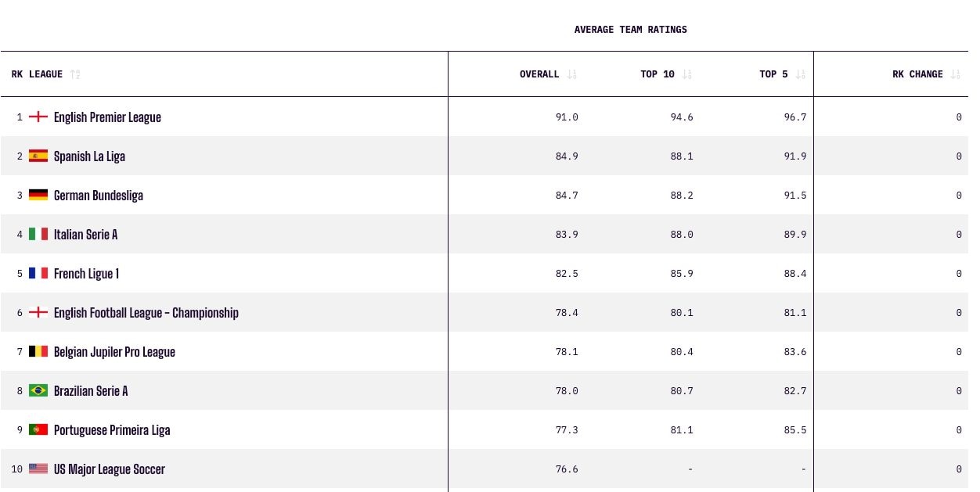Select the US Major League Soccer row name

[x=109, y=469]
